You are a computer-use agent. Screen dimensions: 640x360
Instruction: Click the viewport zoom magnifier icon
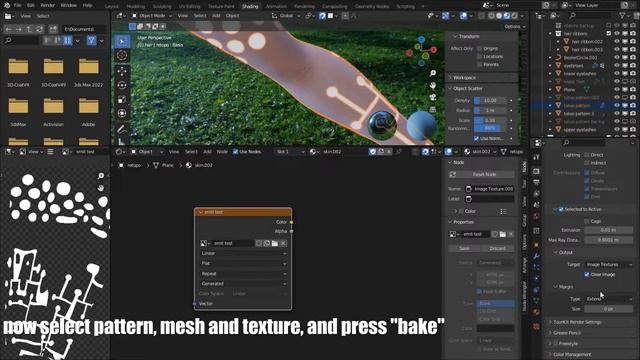433,73
